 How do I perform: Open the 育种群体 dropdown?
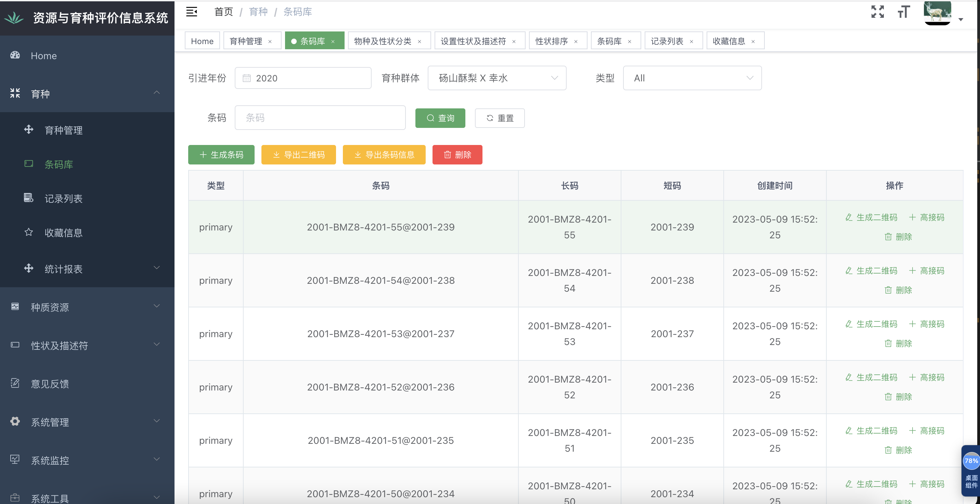pos(497,78)
